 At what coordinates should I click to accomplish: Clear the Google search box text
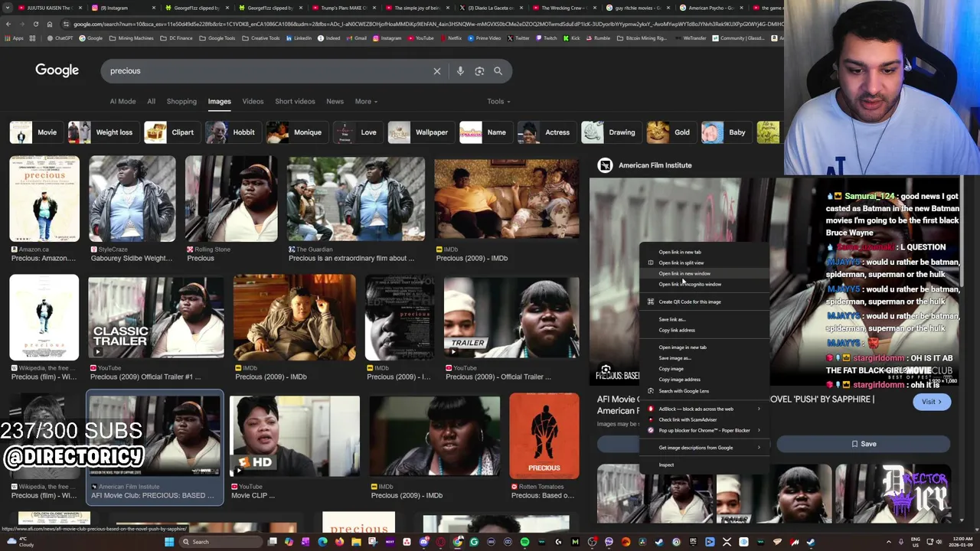437,71
